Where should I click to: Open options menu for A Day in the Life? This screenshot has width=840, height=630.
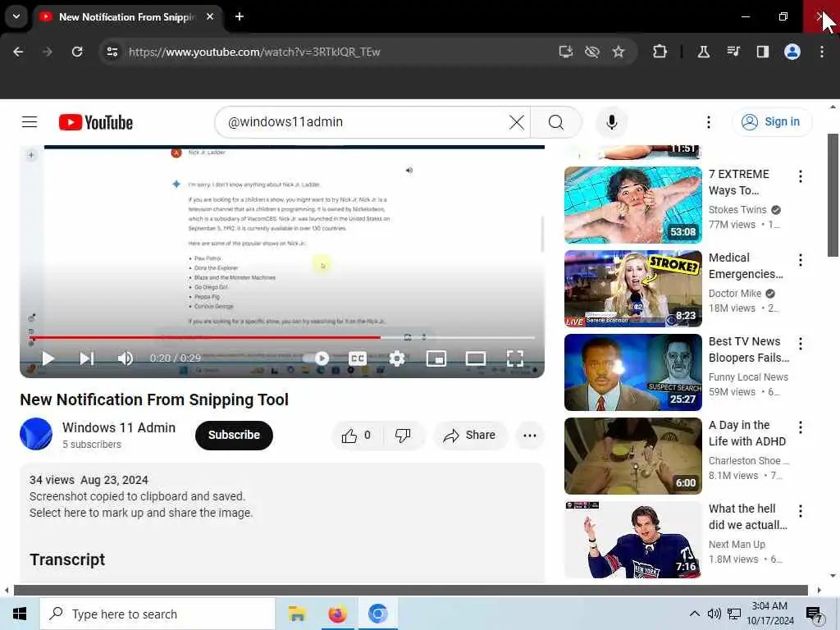tap(801, 427)
